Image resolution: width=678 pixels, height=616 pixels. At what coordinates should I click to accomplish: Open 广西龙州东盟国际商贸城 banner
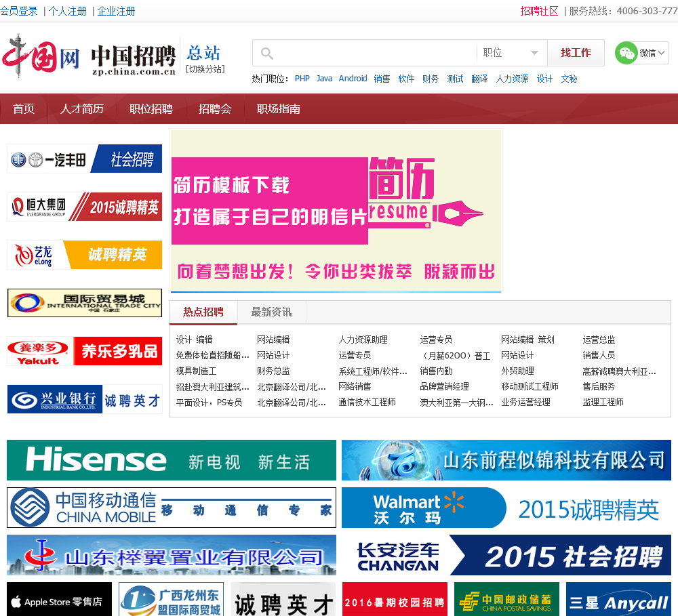tap(172, 599)
